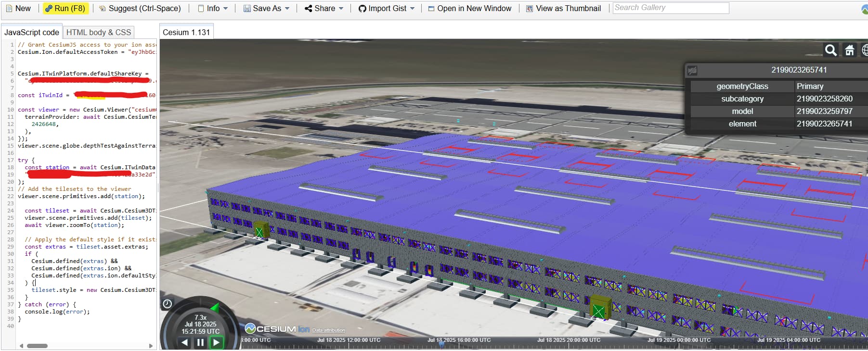Click the editor scrollbar left arrow
The image size is (868, 351).
coord(21,346)
